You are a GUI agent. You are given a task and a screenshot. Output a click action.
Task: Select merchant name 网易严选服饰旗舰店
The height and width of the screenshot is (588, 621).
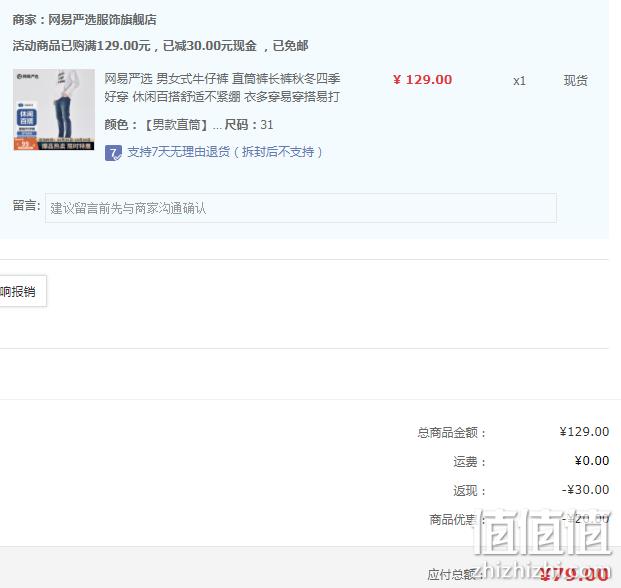102,20
